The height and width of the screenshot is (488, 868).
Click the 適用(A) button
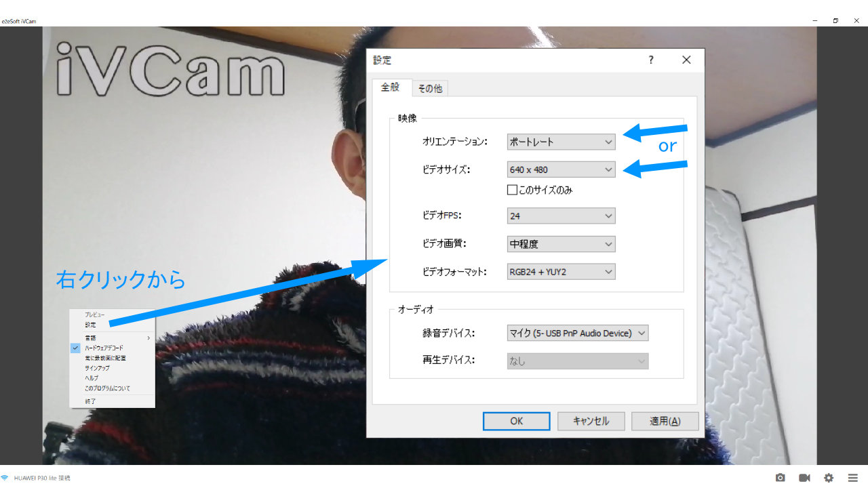click(x=665, y=421)
